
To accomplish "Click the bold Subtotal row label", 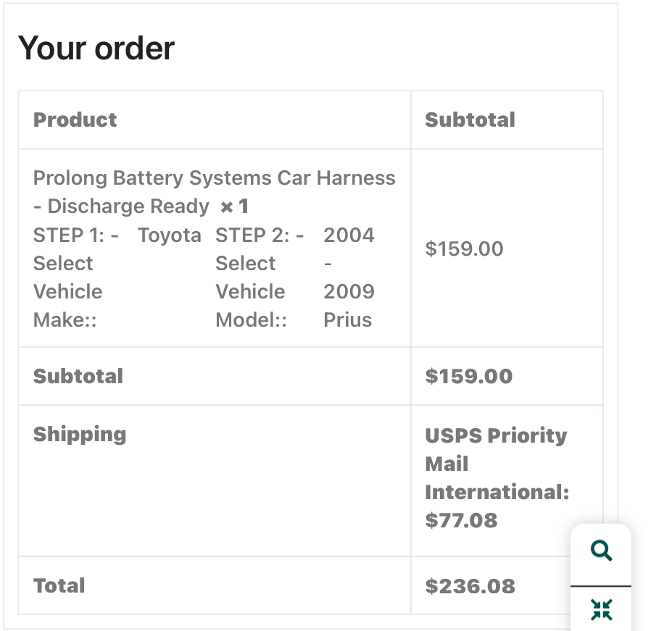I will click(x=78, y=376).
